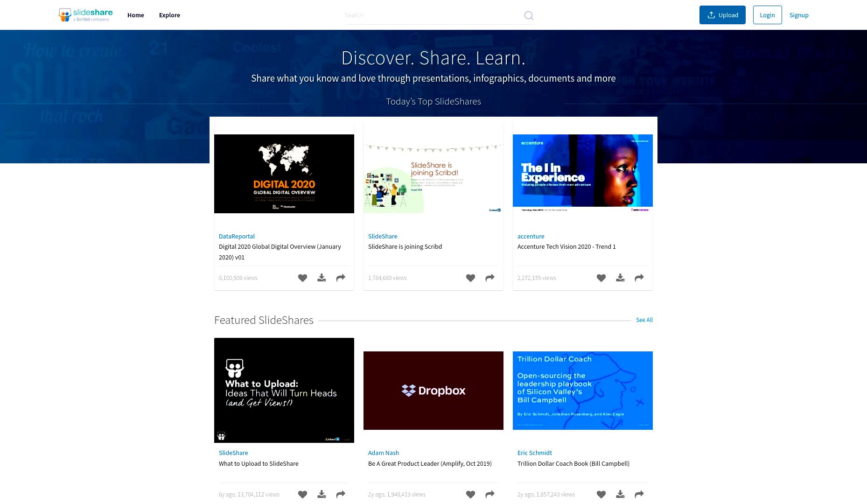Open title Accenture Tech Vision 2020 - Trend 1
The image size is (867, 504).
coord(566,247)
